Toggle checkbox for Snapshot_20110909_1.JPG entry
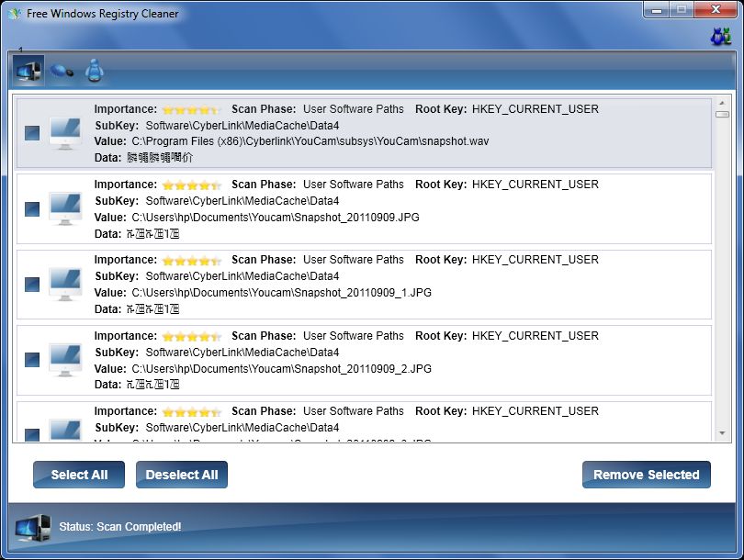Image resolution: width=744 pixels, height=560 pixels. click(32, 284)
